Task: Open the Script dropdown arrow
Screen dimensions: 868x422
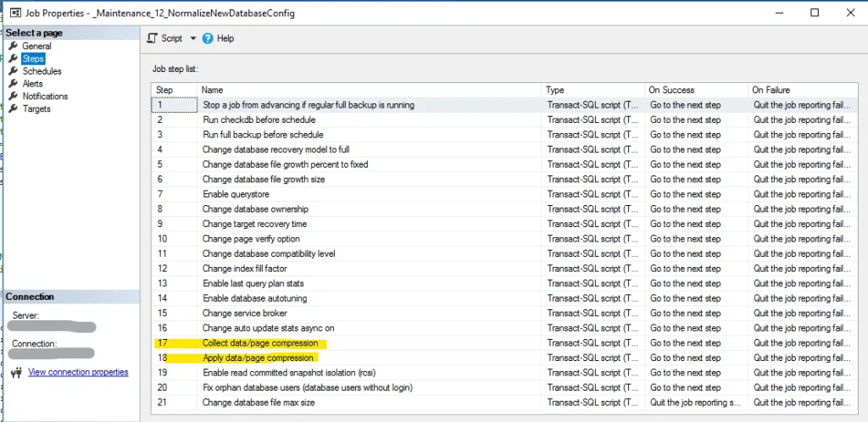Action: click(192, 38)
